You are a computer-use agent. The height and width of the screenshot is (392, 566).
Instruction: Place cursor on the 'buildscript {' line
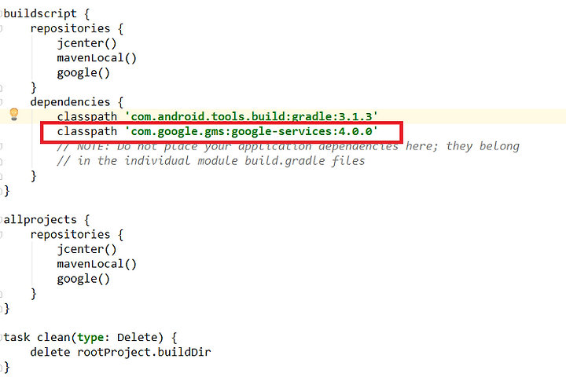click(46, 13)
